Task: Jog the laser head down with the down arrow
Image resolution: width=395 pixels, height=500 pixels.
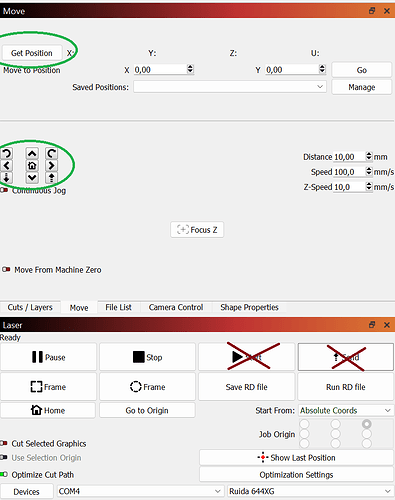Action: [32, 177]
